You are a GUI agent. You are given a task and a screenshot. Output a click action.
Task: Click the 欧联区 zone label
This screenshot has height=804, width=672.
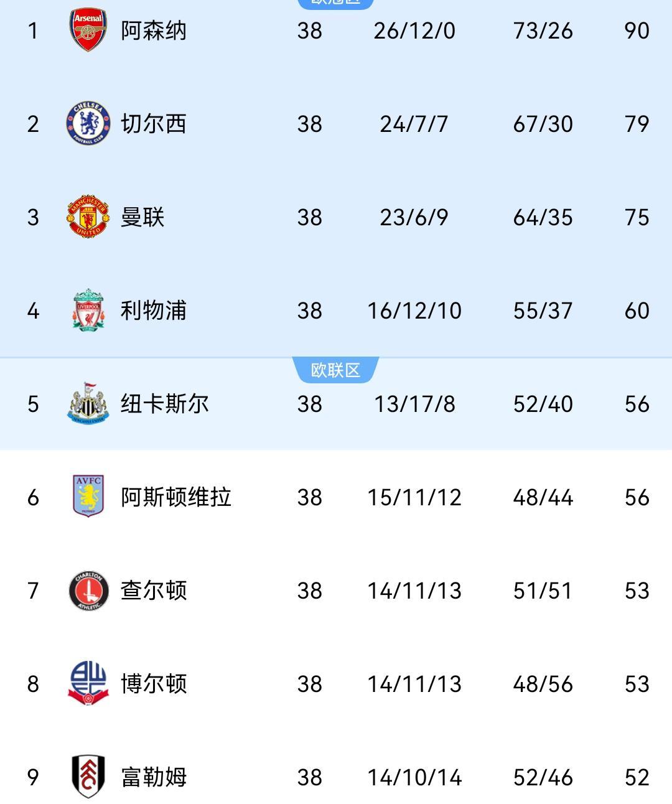click(x=335, y=370)
